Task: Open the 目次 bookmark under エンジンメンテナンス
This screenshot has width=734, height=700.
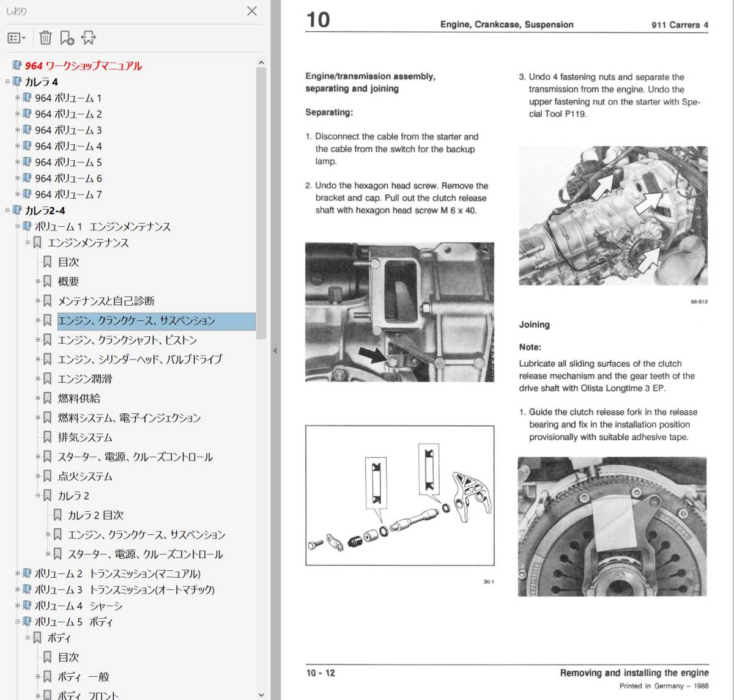Action: [x=69, y=262]
